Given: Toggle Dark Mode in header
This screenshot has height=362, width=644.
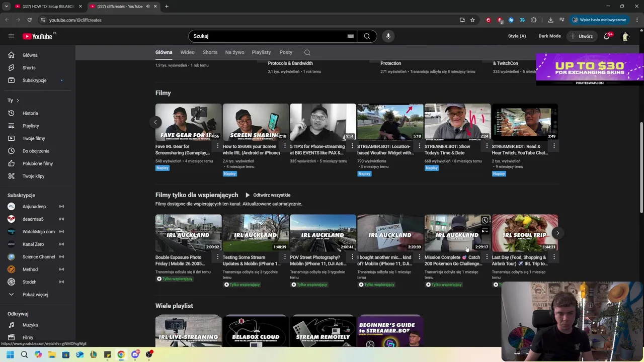Looking at the screenshot, I should coord(549,36).
